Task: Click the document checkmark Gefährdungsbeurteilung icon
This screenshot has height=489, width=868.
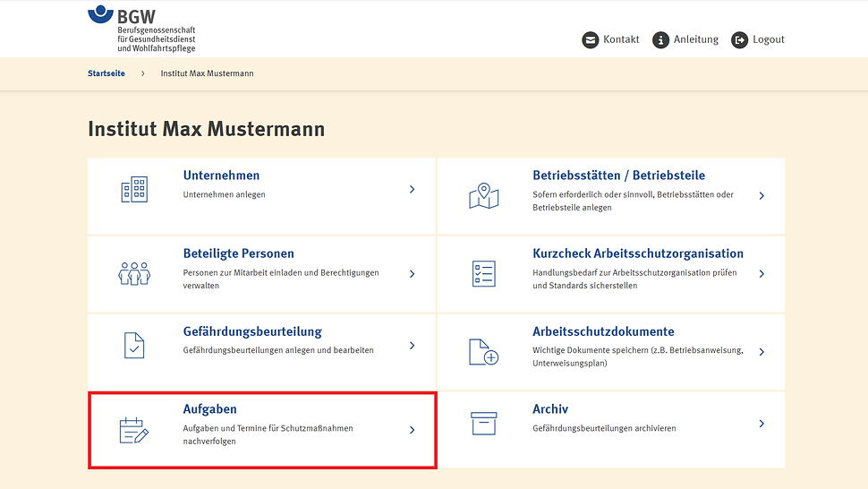Action: pos(133,346)
